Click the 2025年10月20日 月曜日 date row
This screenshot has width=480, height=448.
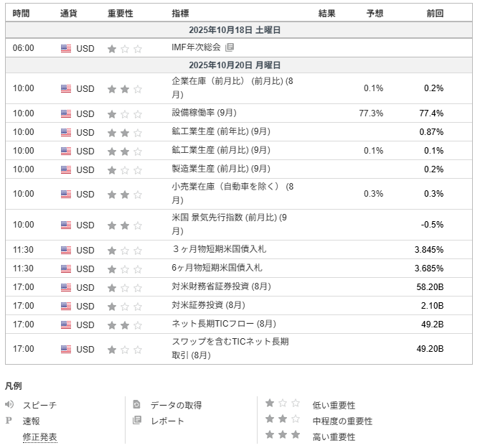(239, 65)
